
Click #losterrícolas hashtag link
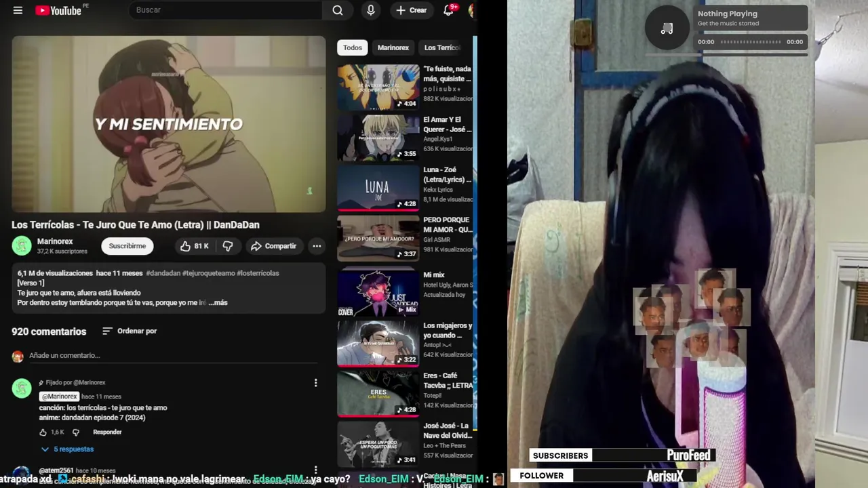(x=258, y=273)
